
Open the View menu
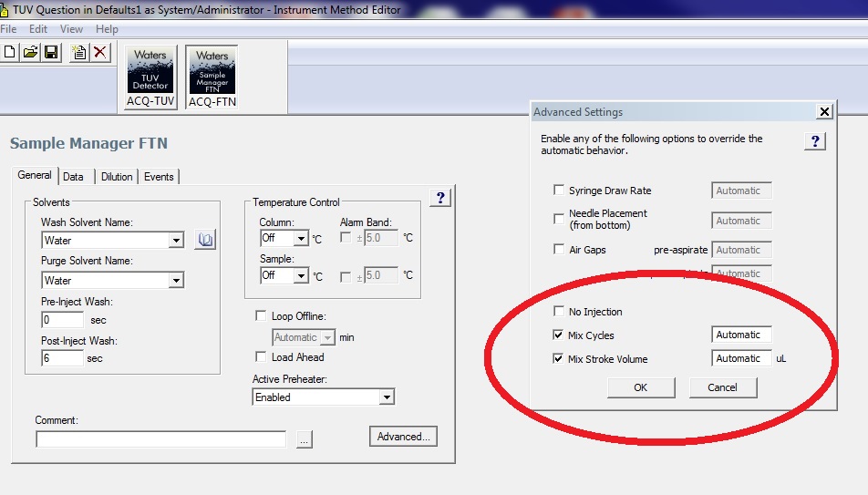pyautogui.click(x=71, y=29)
